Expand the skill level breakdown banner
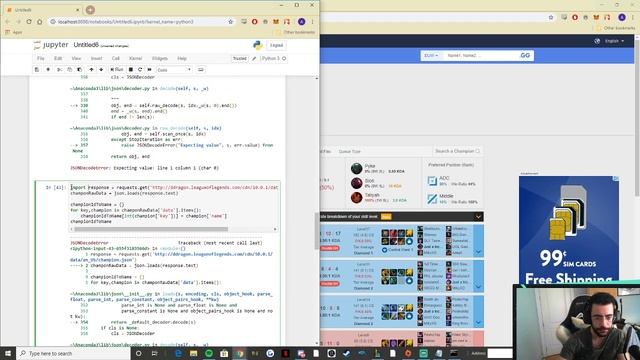 coord(478,217)
